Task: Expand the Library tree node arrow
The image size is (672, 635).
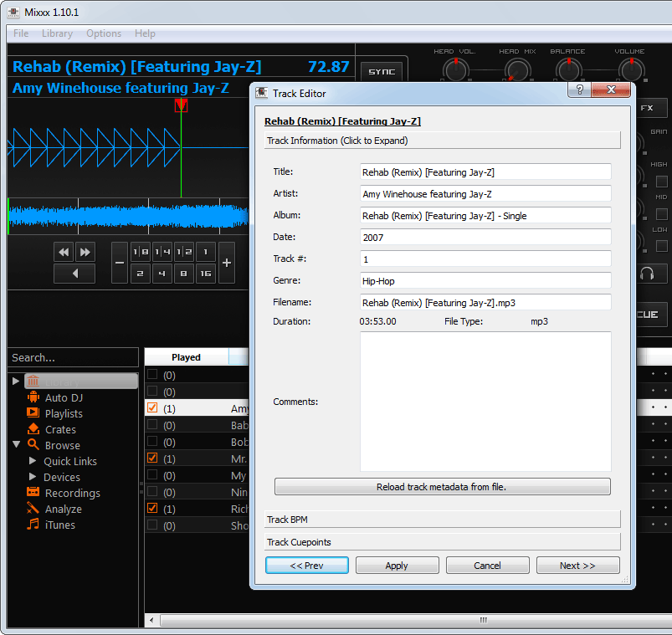Action: tap(16, 381)
